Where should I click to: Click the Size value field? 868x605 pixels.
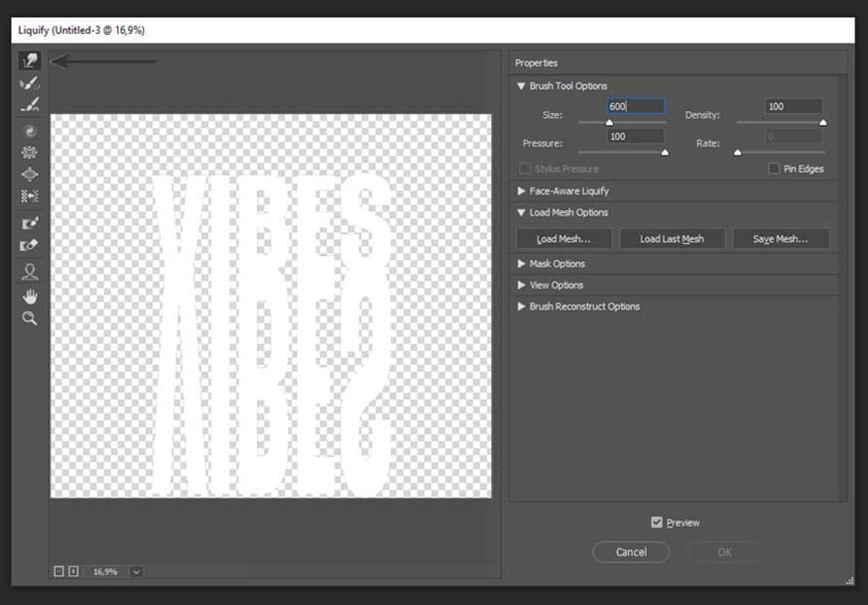click(636, 106)
